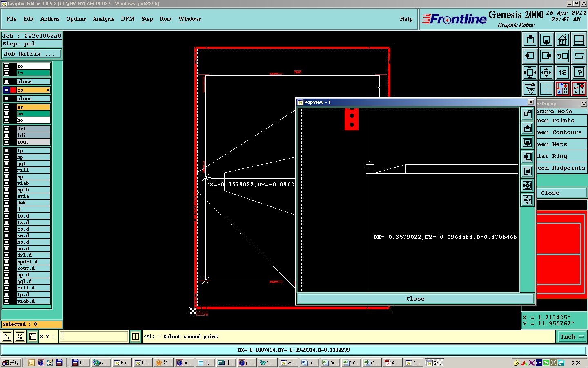Click the Popview window-swap icon at top
Viewport: 588px width, 368px height.
527,114
